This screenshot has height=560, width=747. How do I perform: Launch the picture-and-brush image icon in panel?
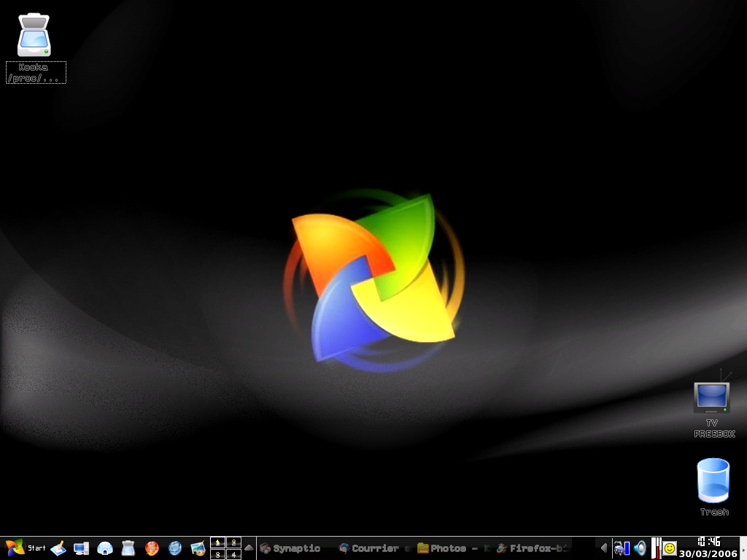pyautogui.click(x=198, y=548)
